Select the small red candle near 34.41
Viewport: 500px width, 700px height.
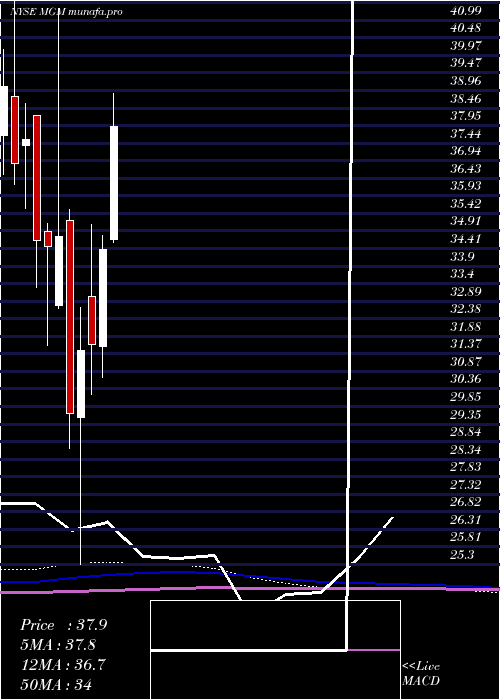pos(48,238)
